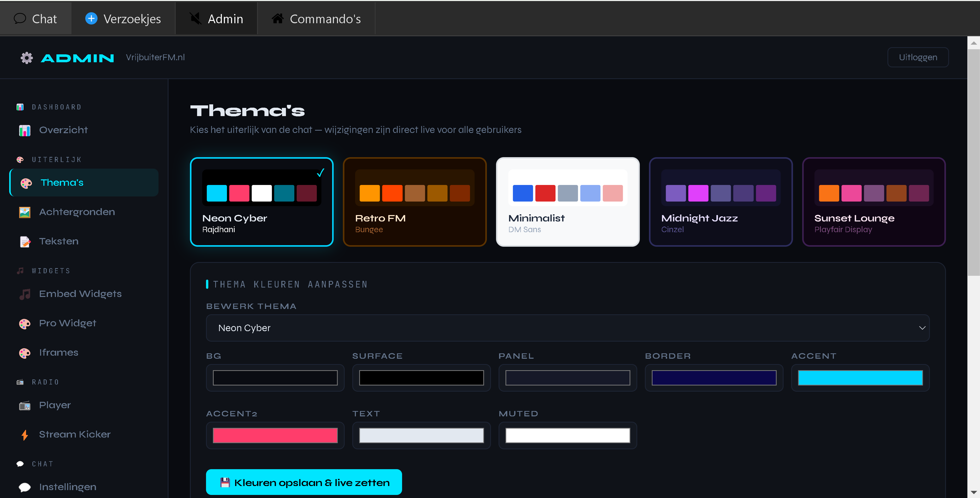
Task: Click the 'Playfair Display' font label
Action: point(843,230)
